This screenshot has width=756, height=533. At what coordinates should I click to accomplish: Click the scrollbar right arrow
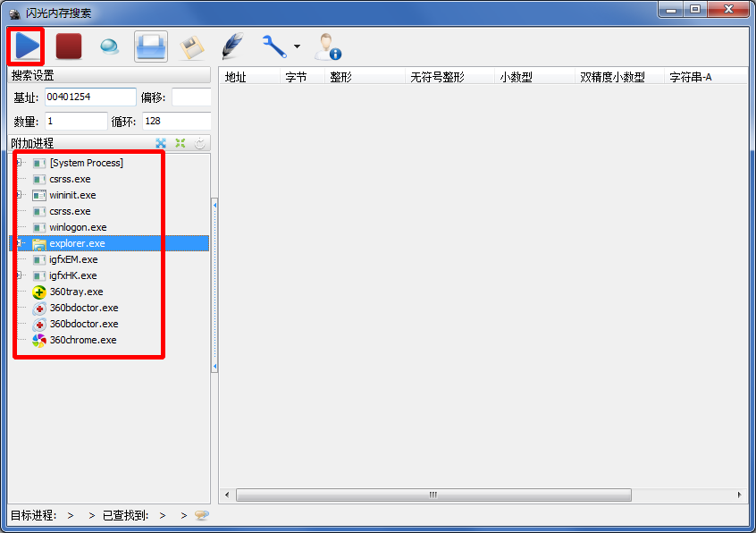(x=740, y=495)
